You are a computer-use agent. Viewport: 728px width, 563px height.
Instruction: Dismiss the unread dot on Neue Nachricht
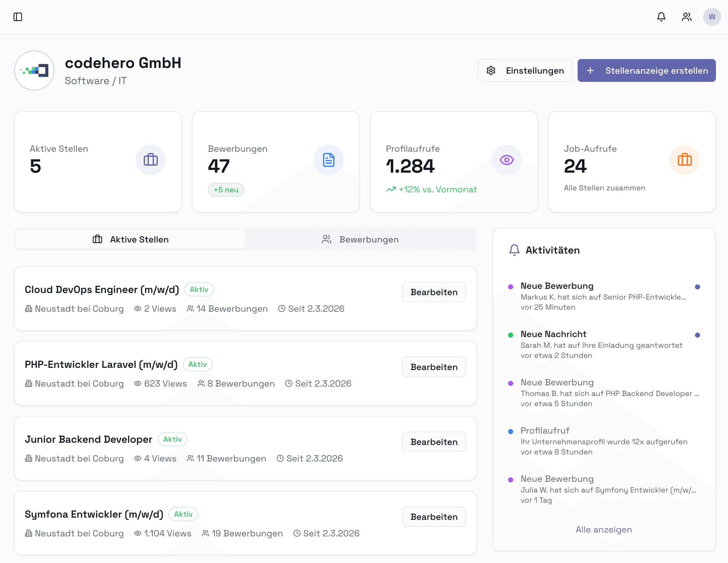[x=698, y=335]
